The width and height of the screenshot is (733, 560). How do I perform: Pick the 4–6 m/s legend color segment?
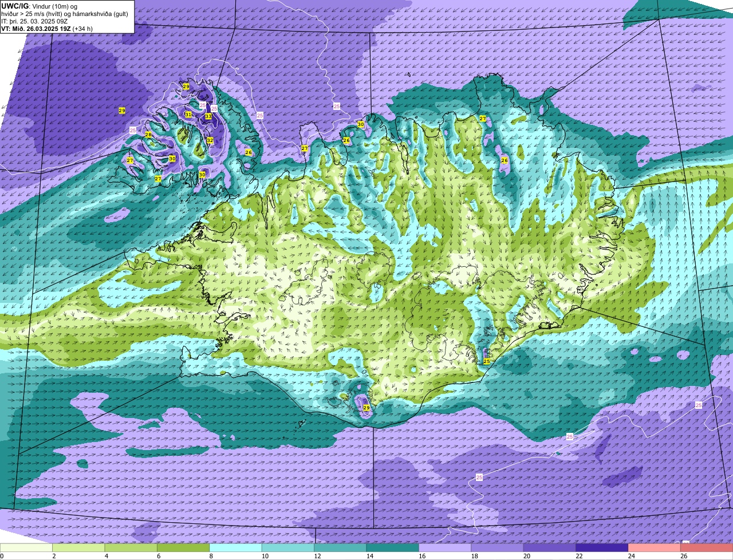131,547
